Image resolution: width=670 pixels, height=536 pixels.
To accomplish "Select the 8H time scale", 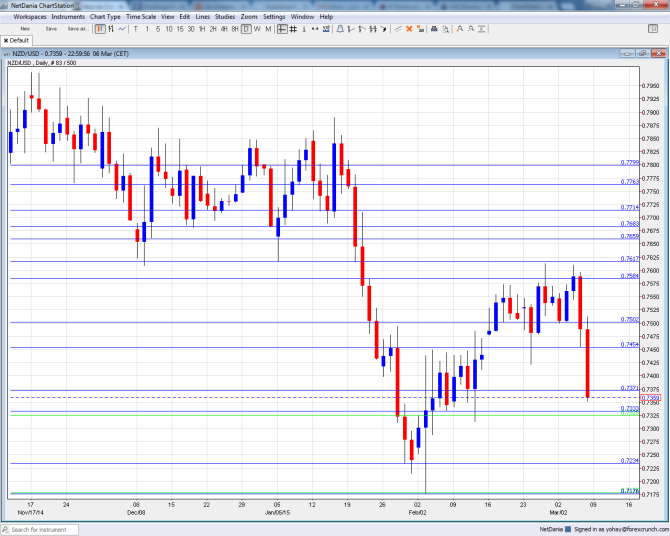I will coord(235,29).
